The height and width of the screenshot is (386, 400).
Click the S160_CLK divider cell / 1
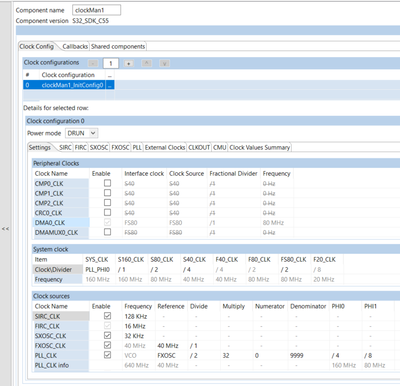(131, 269)
